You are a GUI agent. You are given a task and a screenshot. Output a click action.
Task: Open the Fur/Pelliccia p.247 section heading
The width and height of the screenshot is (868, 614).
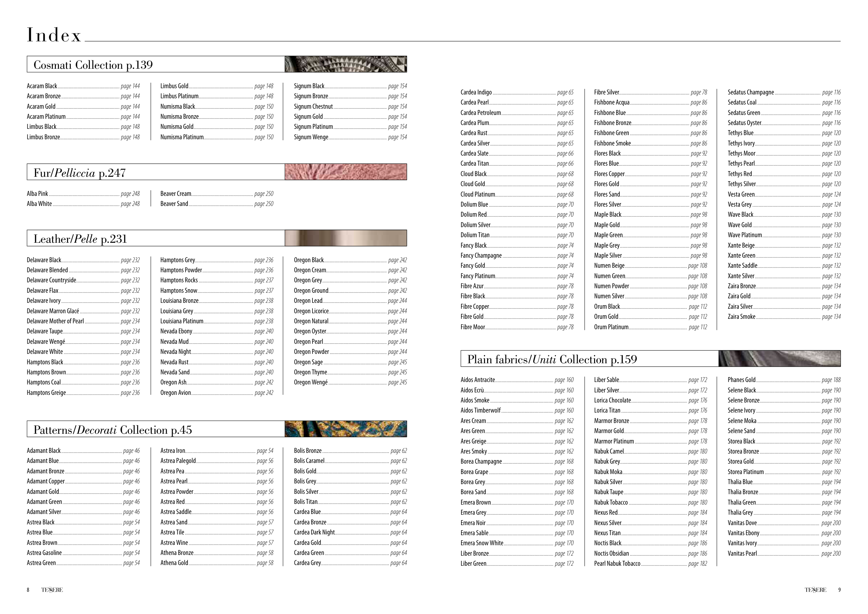[80, 173]
